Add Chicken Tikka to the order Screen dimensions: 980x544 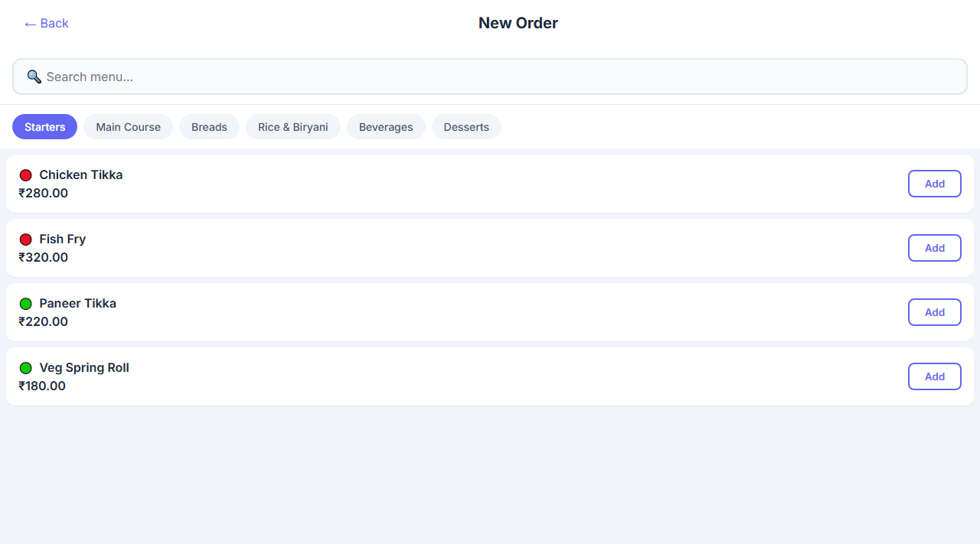tap(934, 184)
